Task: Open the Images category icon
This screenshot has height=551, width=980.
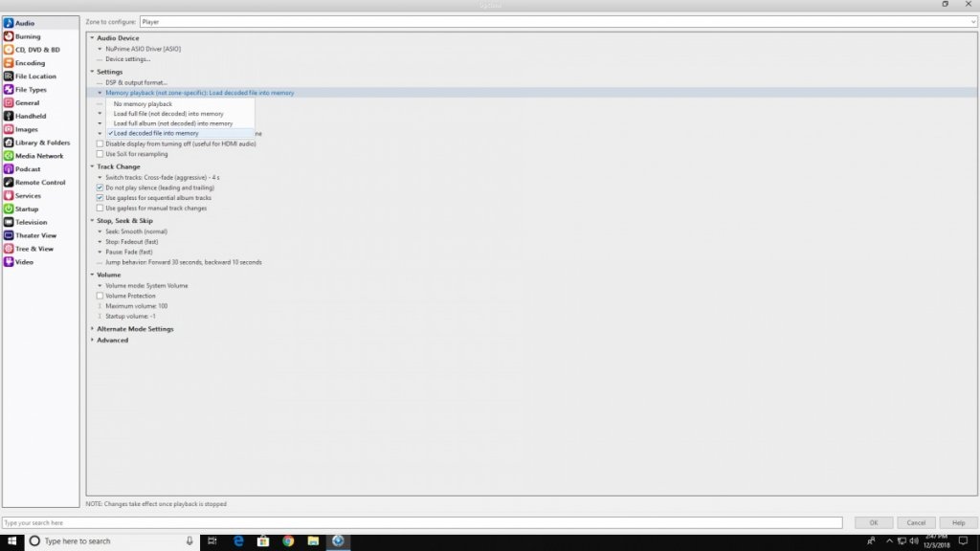Action: [9, 129]
